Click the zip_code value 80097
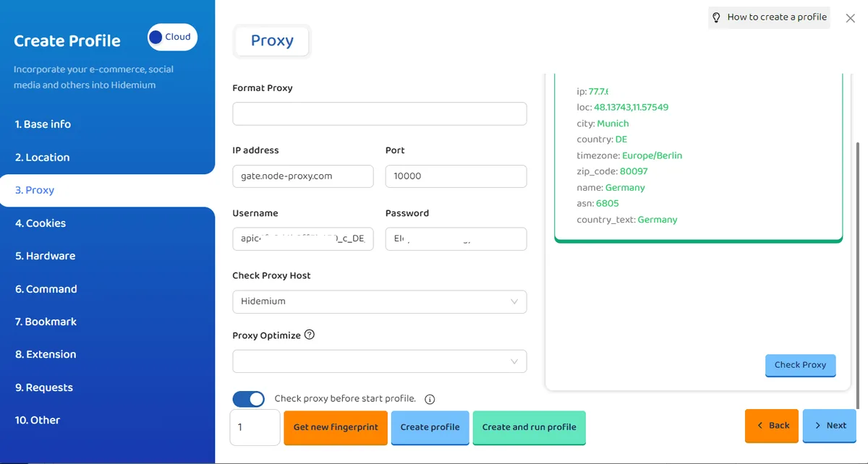Screen dimensions: 868x464 (x=634, y=171)
